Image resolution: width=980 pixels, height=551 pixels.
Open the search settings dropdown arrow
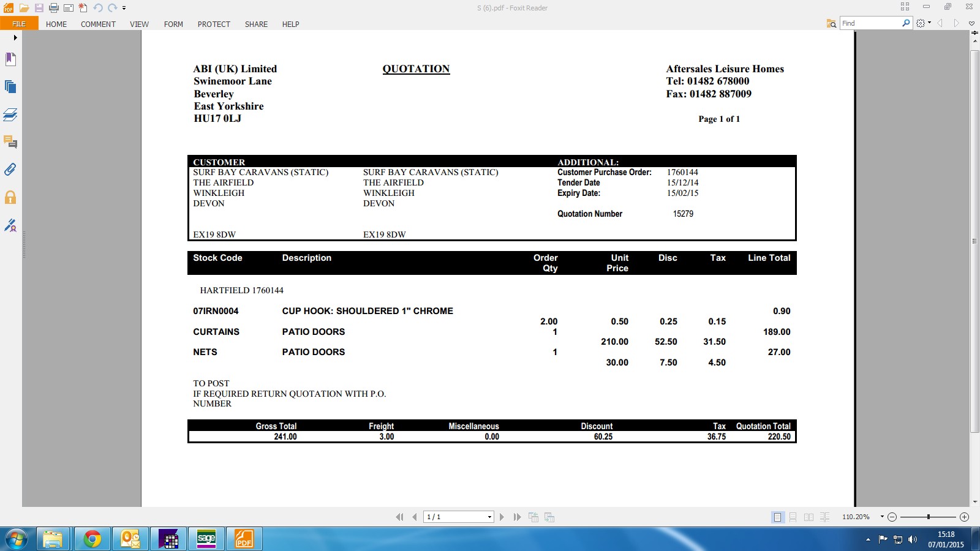[929, 23]
